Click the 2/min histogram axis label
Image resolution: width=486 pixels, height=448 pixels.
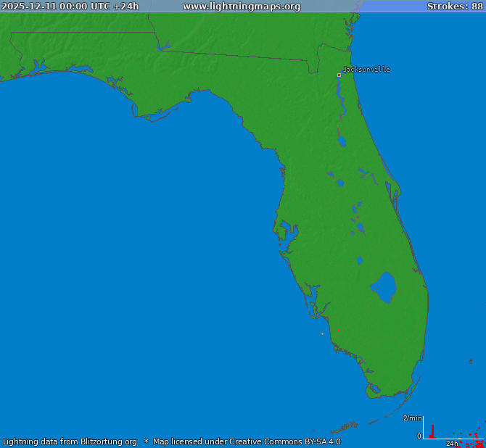(413, 418)
